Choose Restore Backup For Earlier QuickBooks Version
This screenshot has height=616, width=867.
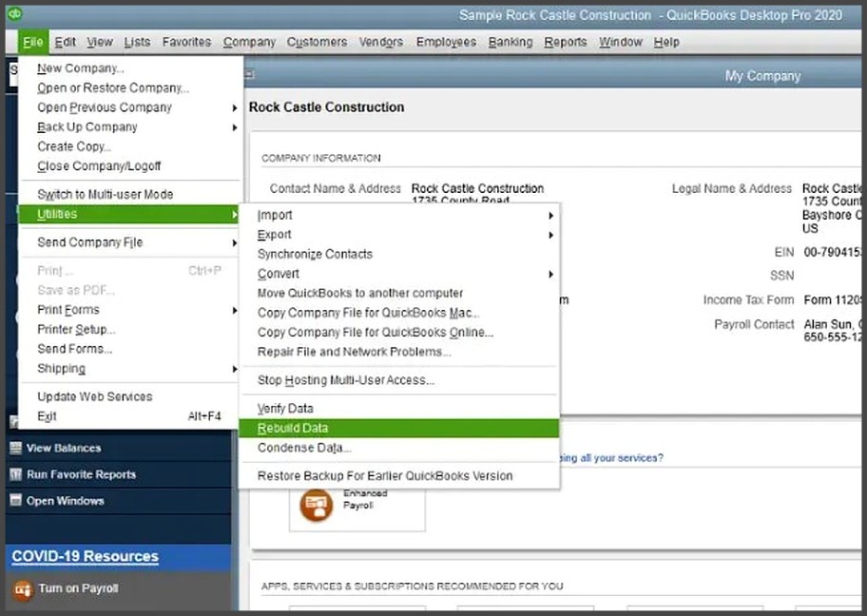click(x=398, y=476)
